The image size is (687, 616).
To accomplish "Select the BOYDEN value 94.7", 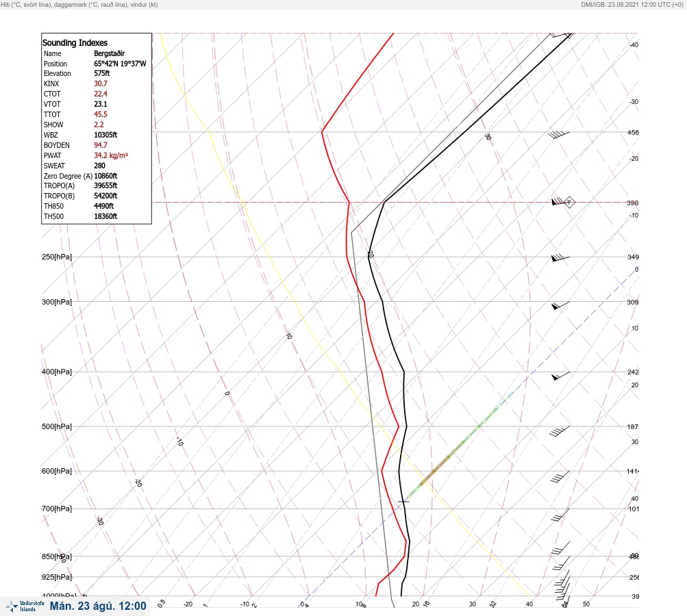I will coord(100,145).
